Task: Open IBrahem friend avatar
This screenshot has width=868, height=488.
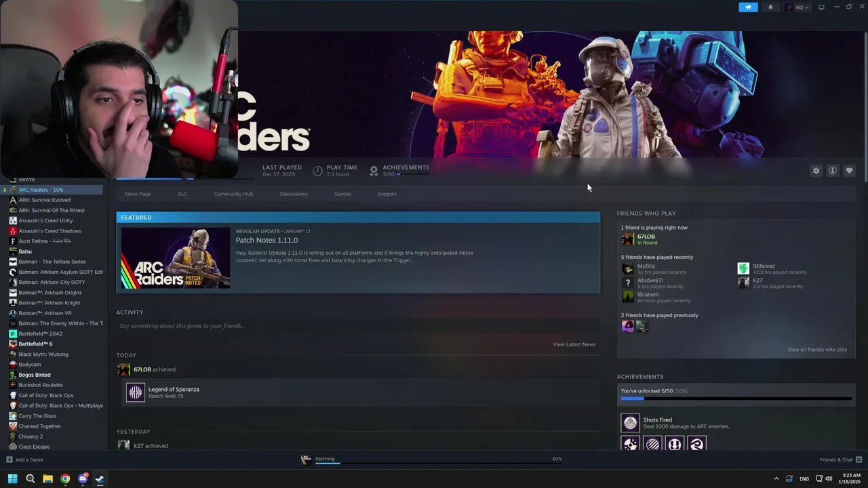Action: 627,298
